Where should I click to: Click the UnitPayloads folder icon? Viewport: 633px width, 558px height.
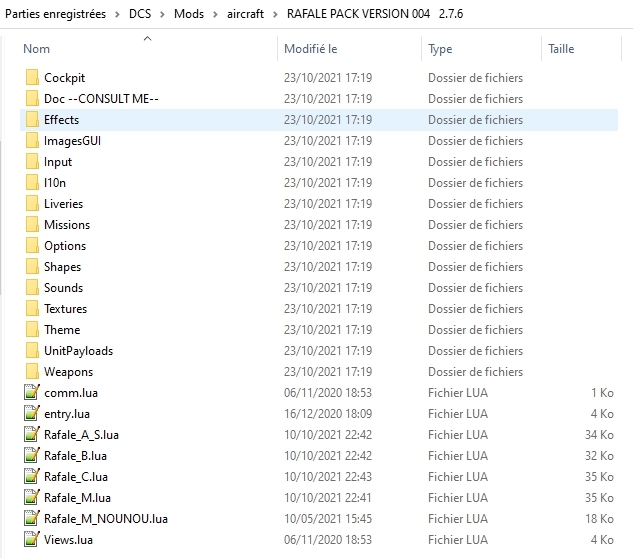click(32, 350)
